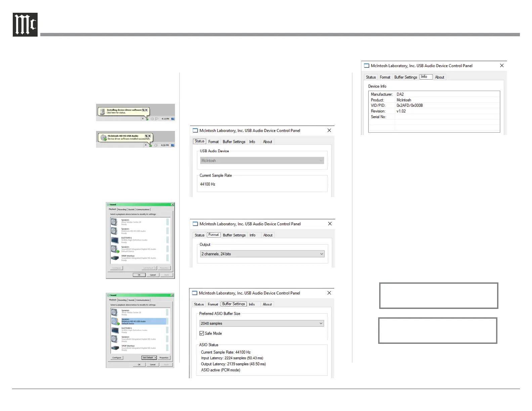The height and width of the screenshot is (411, 532).
Task: Switch to Format tab in Status-tab Control Panel
Action: click(x=213, y=142)
